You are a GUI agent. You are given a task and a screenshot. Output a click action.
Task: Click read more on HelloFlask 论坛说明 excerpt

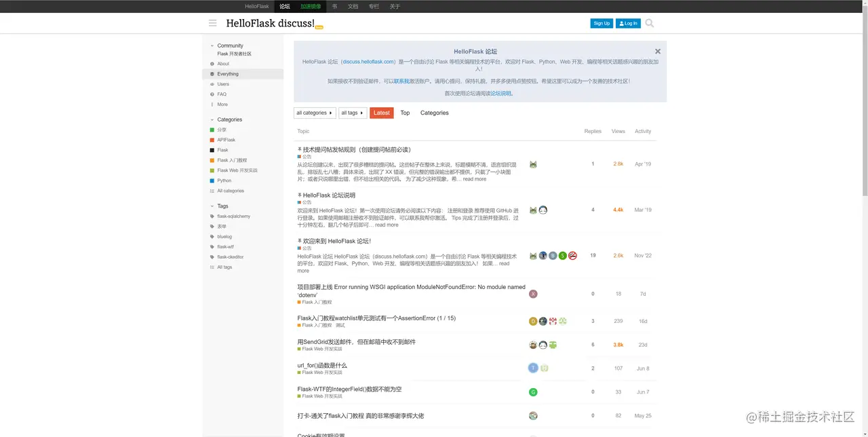387,225
